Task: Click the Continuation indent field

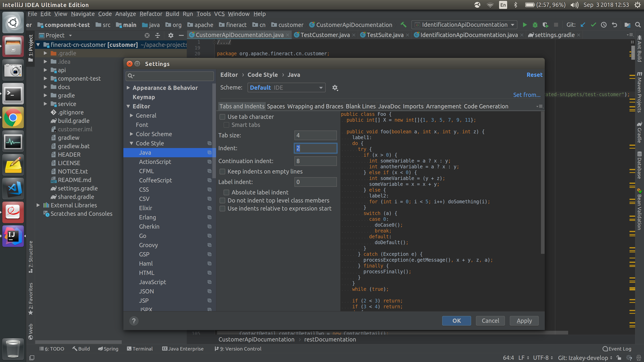Action: point(316,161)
